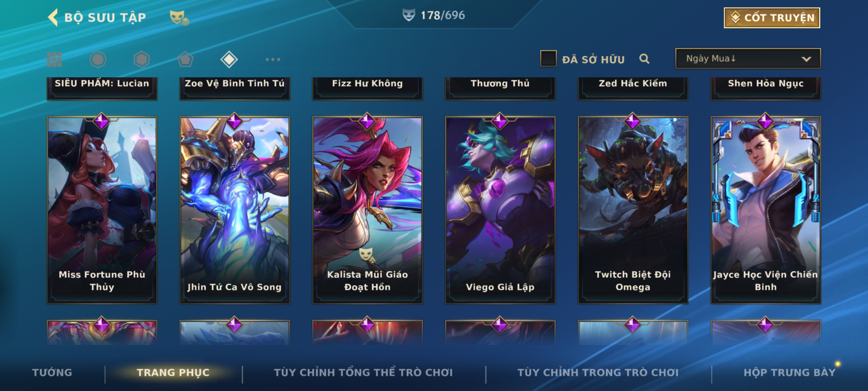Go back using the Bộ Sưu Tập arrow
Viewport: 868px width, 391px height.
53,17
